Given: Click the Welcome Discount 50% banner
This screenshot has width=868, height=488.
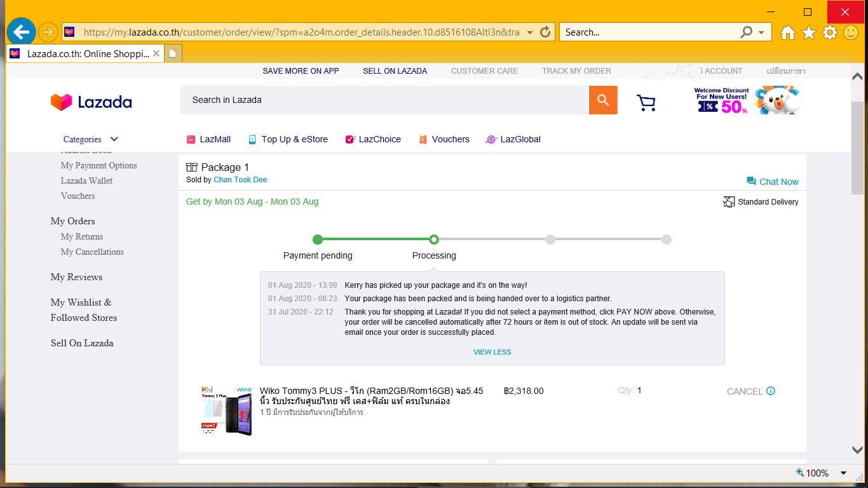Looking at the screenshot, I should (747, 100).
